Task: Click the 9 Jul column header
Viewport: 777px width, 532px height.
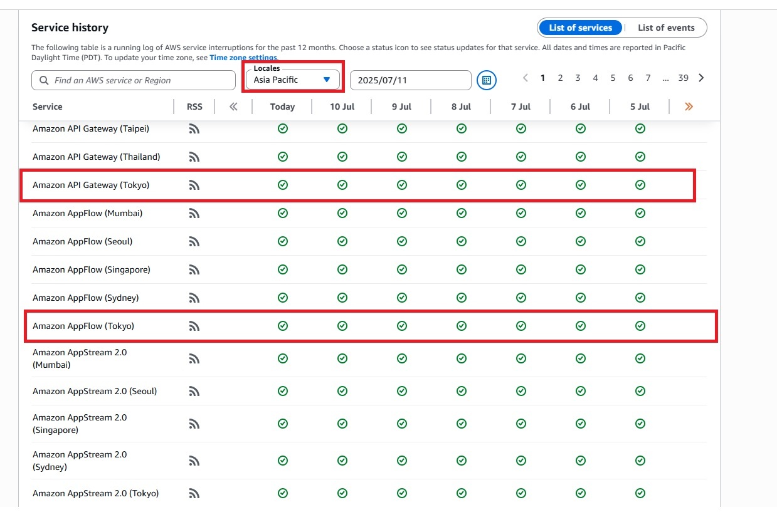Action: [x=402, y=107]
